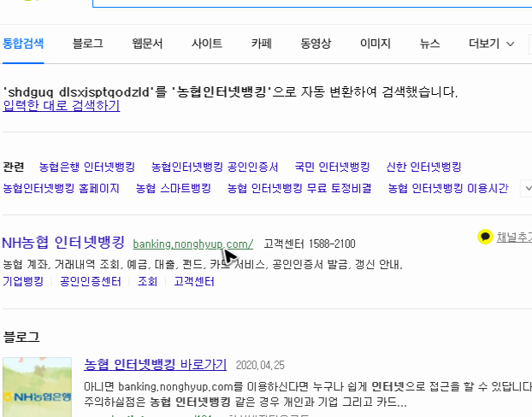Click related search 농협인터넷뱅킹 홈페이지
Viewport: 532px width, 417px height.
coord(61,188)
